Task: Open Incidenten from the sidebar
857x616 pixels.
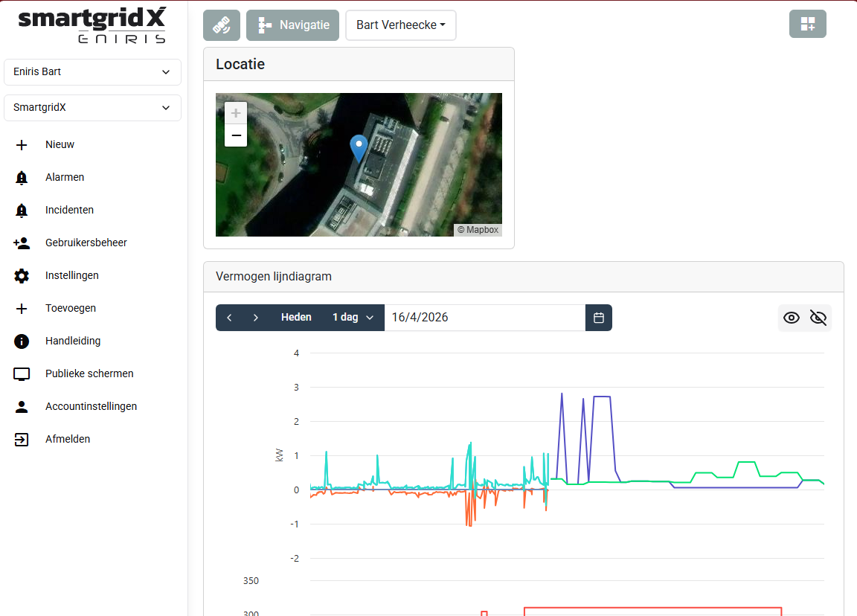Action: (69, 210)
